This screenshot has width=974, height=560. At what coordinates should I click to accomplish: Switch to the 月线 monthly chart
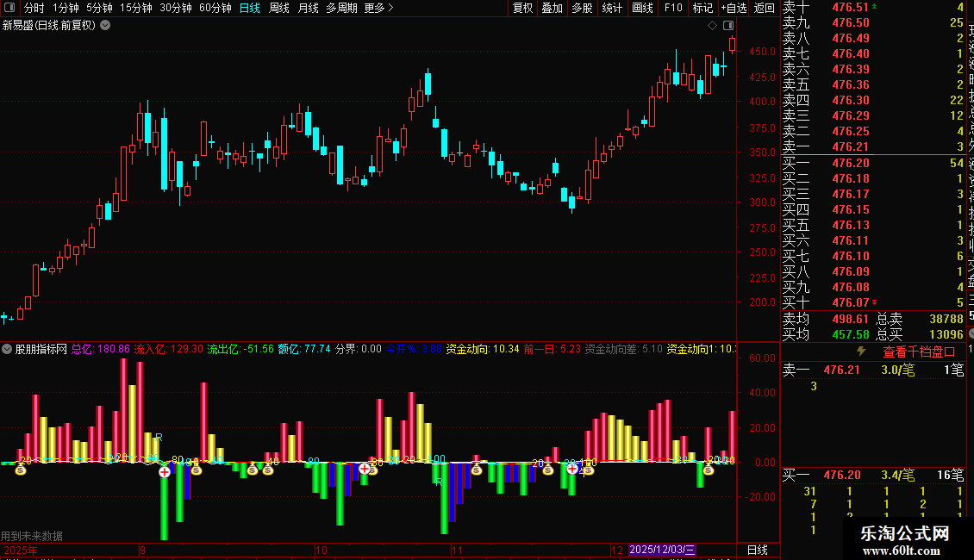[x=308, y=8]
